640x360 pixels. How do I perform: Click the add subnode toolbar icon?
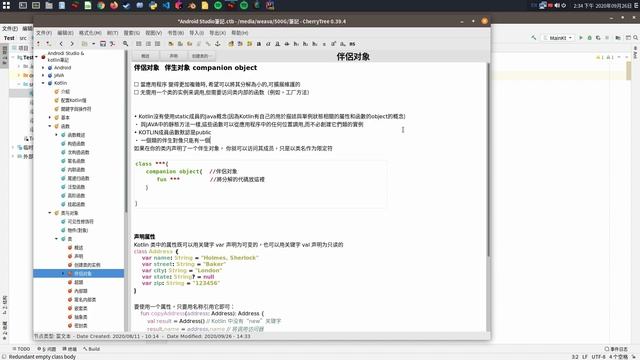(x=49, y=44)
